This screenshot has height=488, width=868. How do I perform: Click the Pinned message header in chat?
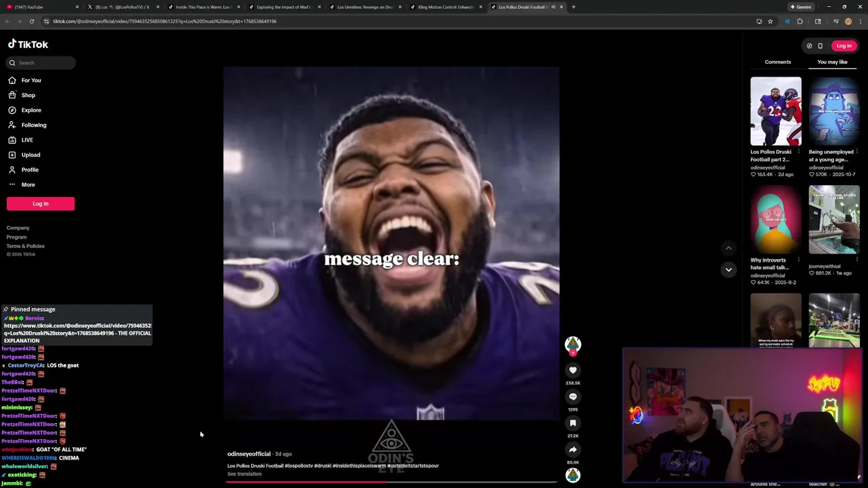pyautogui.click(x=33, y=309)
